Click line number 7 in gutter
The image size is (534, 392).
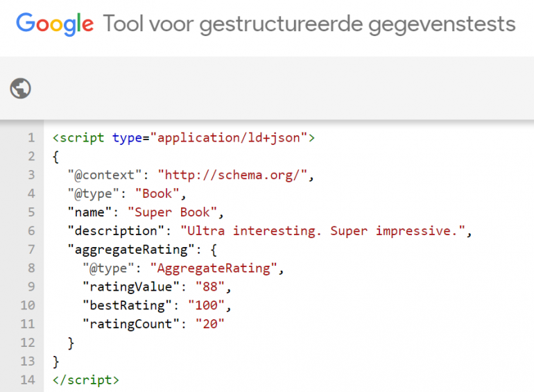click(x=31, y=250)
